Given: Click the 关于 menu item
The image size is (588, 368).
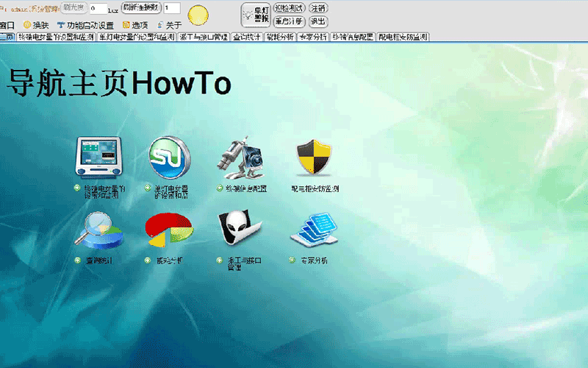Looking at the screenshot, I should (x=173, y=25).
